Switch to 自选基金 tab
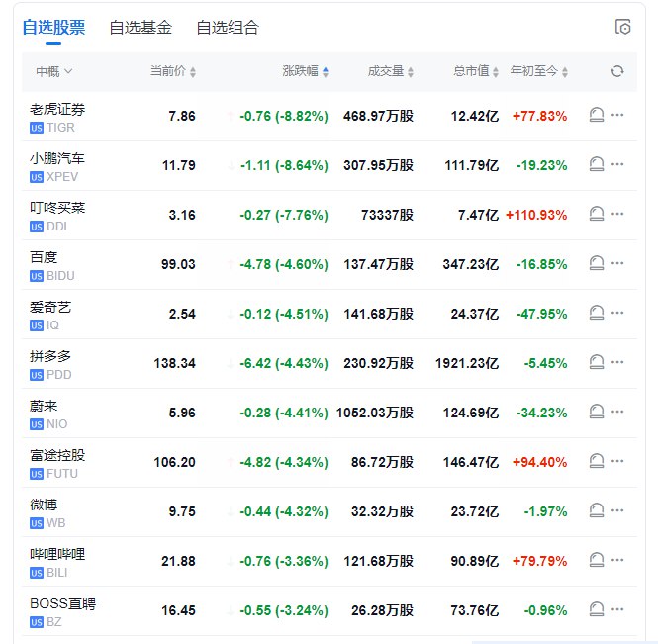Image resolution: width=658 pixels, height=644 pixels. 141,28
